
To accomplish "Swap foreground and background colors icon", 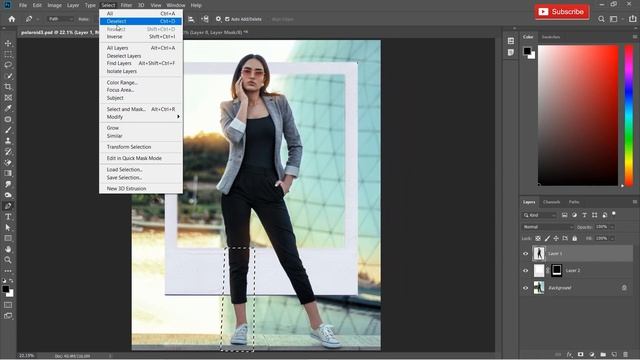I will tap(11, 280).
